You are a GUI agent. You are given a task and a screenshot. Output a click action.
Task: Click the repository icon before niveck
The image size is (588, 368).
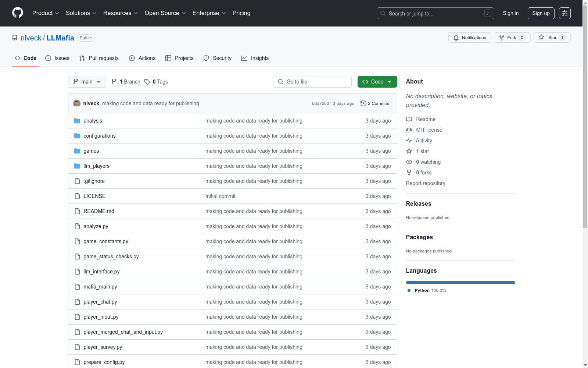click(15, 38)
